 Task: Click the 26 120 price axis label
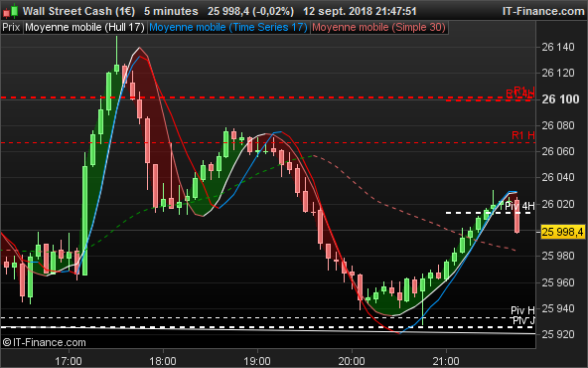[558, 73]
